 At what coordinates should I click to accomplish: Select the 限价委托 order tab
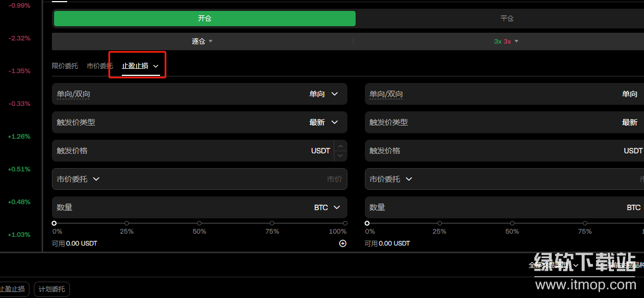pyautogui.click(x=65, y=66)
